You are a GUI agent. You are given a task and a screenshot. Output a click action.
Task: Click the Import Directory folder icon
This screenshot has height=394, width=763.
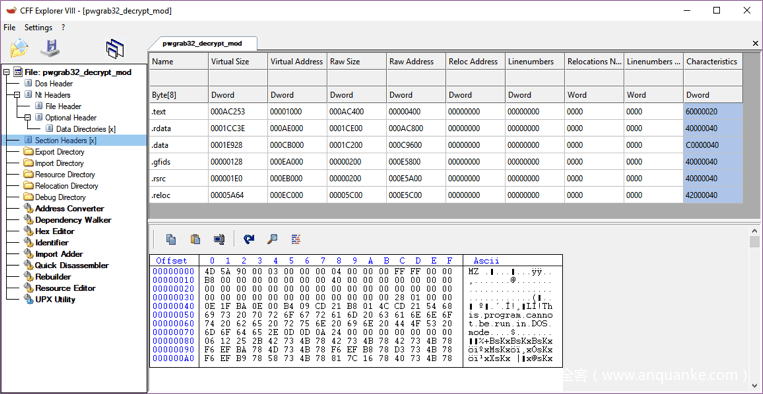click(x=28, y=163)
